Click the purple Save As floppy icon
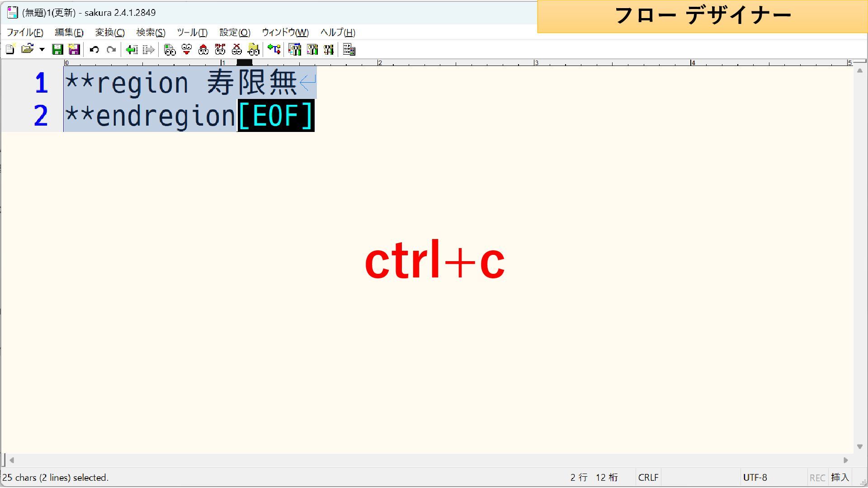The image size is (868, 488). 74,49
